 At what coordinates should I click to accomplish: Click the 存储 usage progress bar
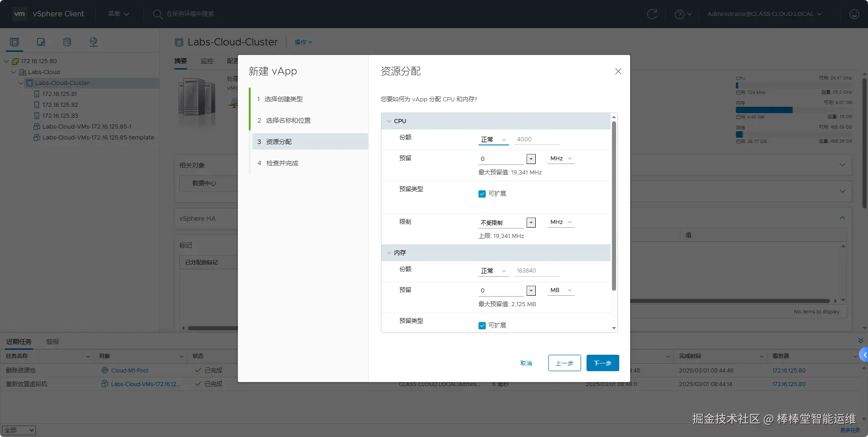(794, 134)
